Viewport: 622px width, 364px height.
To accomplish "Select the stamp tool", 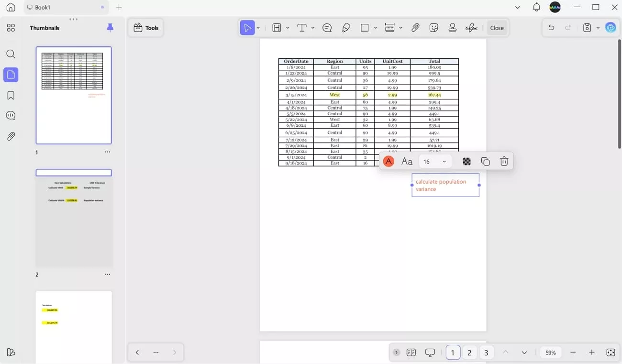I will (x=452, y=28).
